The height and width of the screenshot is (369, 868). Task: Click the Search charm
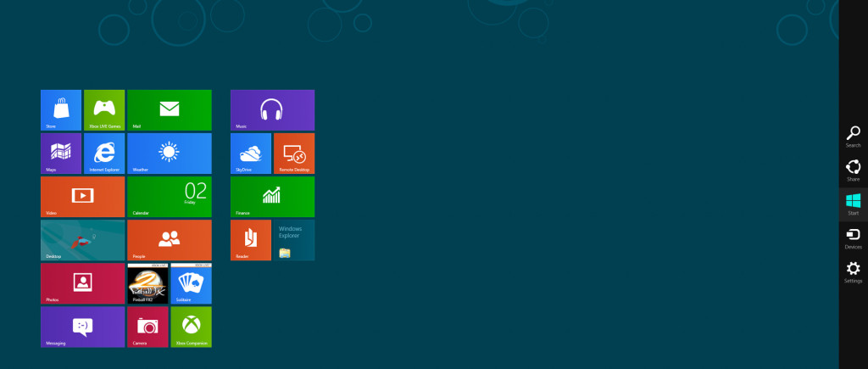(853, 137)
